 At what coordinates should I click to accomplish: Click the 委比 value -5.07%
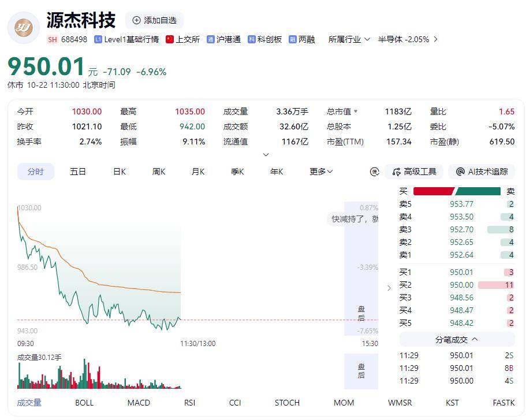pyautogui.click(x=502, y=127)
